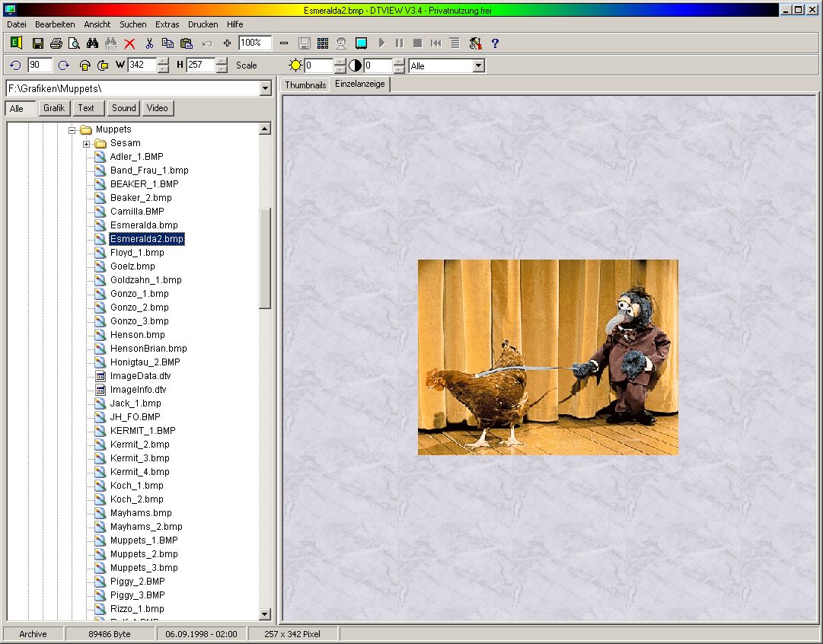The height and width of the screenshot is (644, 823).
Task: Increase width with the up arrow
Action: pyautogui.click(x=163, y=62)
